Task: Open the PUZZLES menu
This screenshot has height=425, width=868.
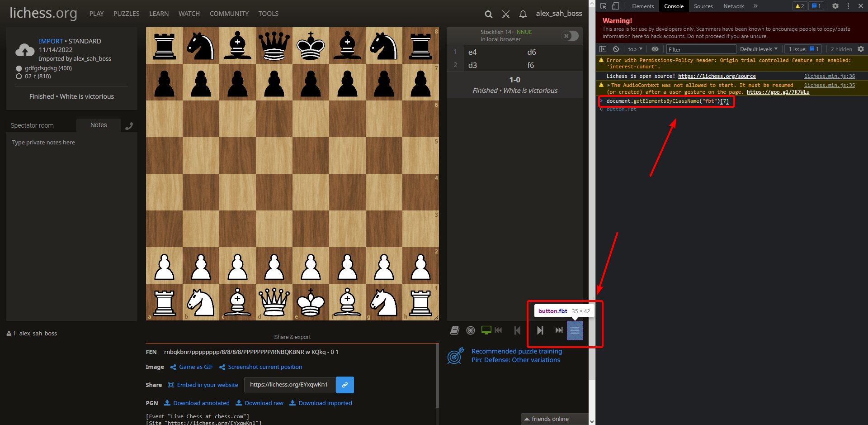Action: pos(127,14)
